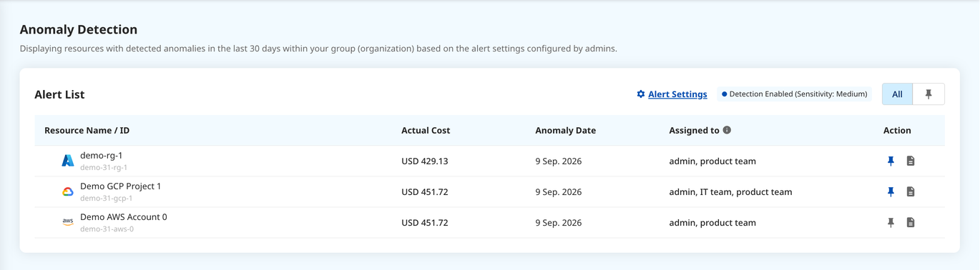
Task: Unpin the demo-rg-1 alert
Action: (891, 161)
